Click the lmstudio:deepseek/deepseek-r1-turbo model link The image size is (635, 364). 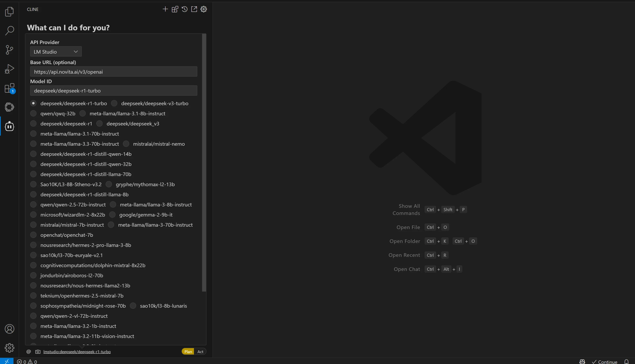coord(77,351)
